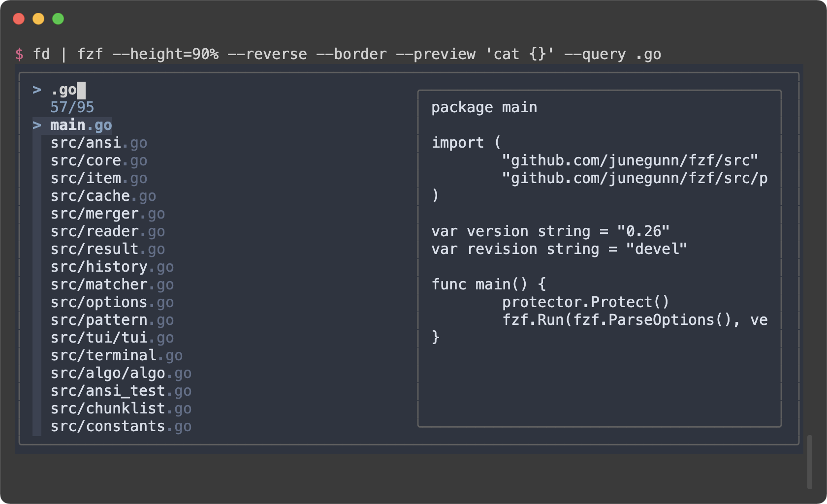Screen dimensions: 827x504
Task: Click the > prompt before .go query
Action: 37,90
